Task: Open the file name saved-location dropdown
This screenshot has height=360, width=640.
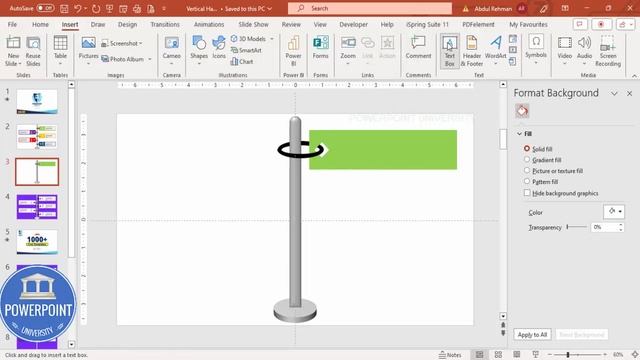Action: [x=270, y=9]
